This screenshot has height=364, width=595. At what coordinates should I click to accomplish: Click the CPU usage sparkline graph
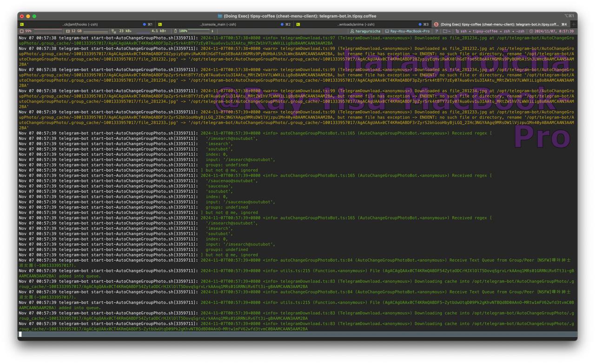tap(47, 31)
